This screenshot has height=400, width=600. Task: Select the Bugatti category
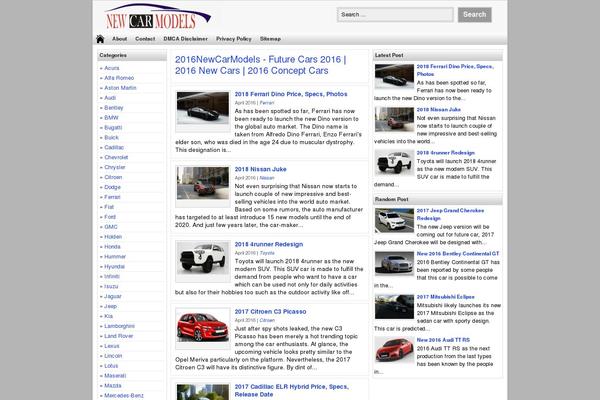pos(113,127)
